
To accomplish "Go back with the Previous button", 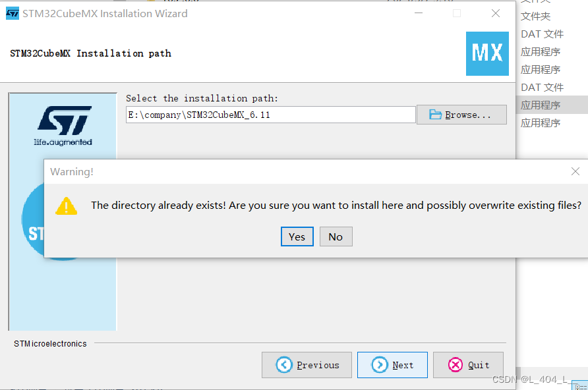I will click(307, 364).
